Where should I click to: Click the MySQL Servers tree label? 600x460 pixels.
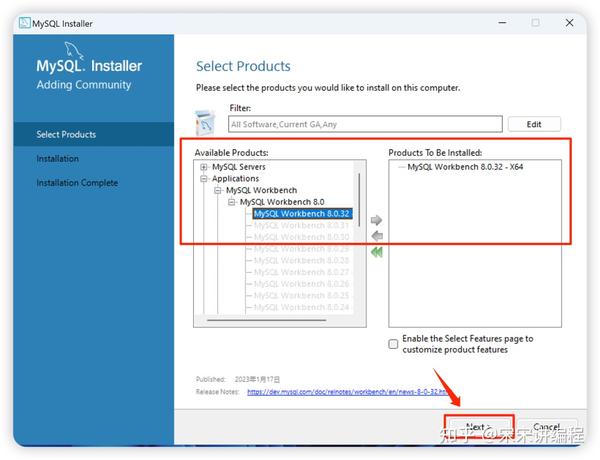[x=239, y=167]
